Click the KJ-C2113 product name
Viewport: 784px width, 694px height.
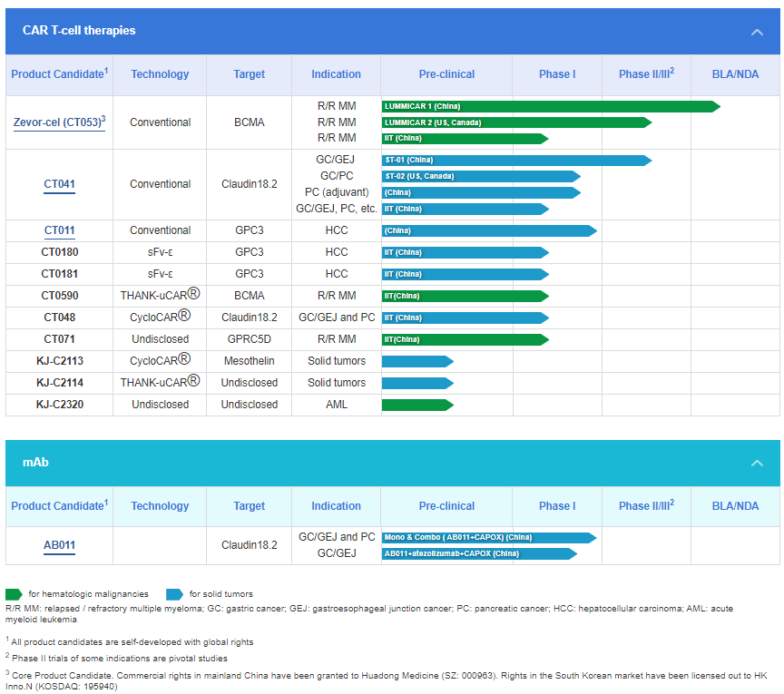pos(60,361)
